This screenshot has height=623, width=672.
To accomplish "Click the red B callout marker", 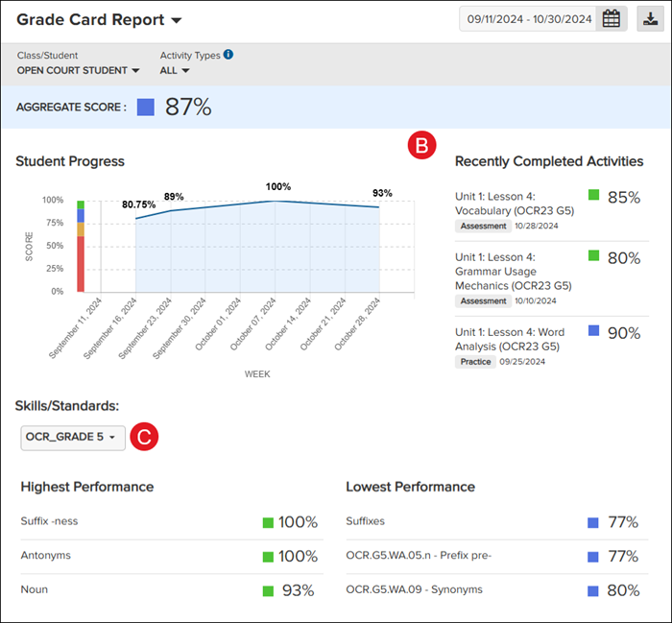I will (421, 145).
